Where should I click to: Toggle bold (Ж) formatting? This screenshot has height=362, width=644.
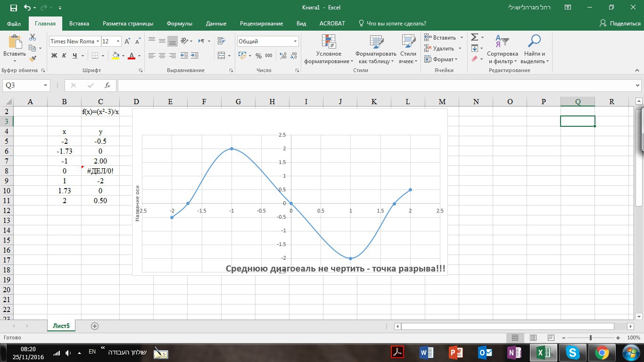54,56
